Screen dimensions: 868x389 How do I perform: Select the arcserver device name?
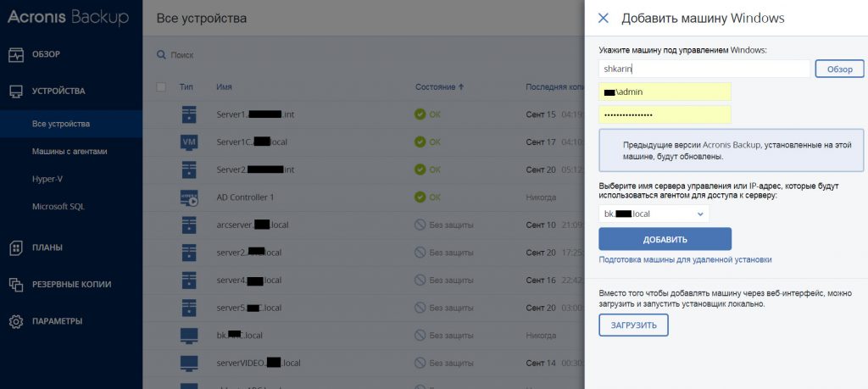coord(253,225)
